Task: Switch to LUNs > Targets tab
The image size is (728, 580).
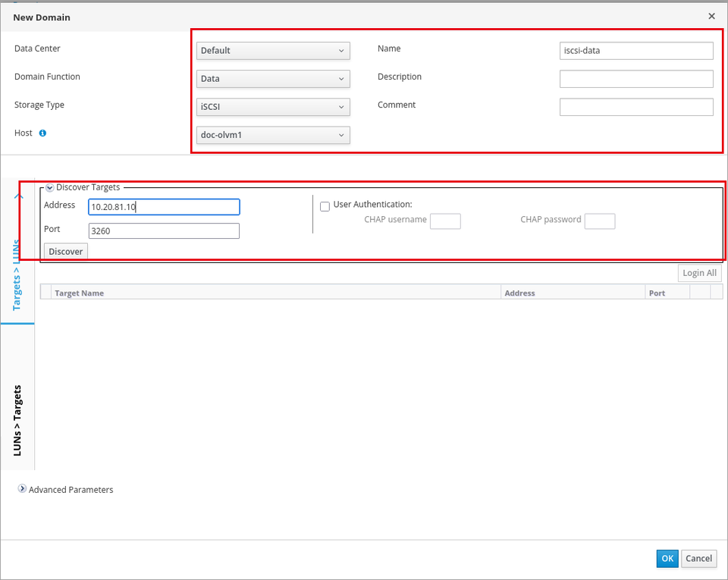Action: point(17,420)
